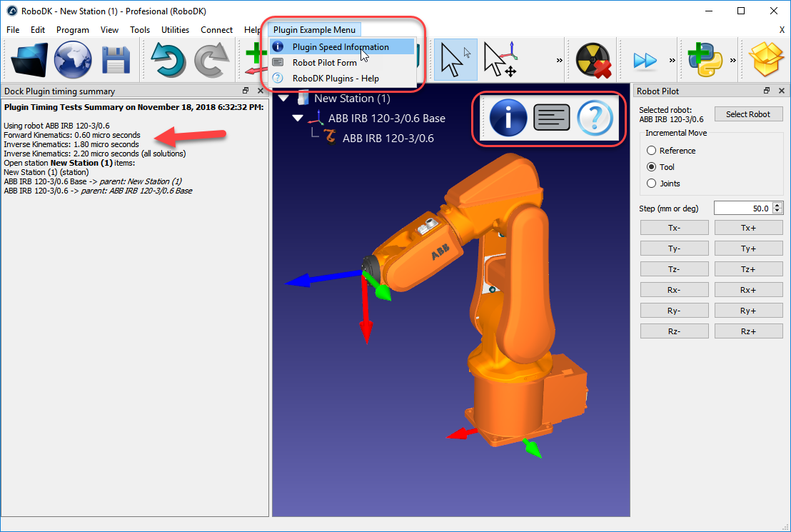Image resolution: width=791 pixels, height=532 pixels.
Task: Add Python program with plus icon
Action: tap(705, 59)
